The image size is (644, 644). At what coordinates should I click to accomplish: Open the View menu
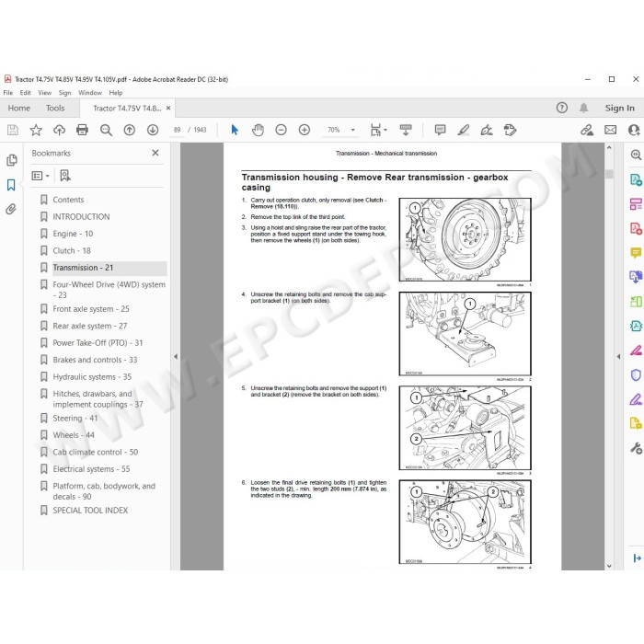[x=44, y=93]
